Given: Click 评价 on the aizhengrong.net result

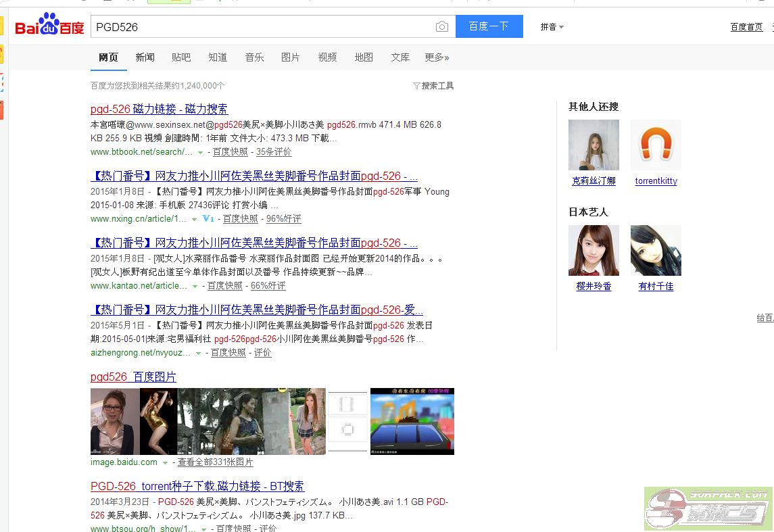Looking at the screenshot, I should 262,352.
